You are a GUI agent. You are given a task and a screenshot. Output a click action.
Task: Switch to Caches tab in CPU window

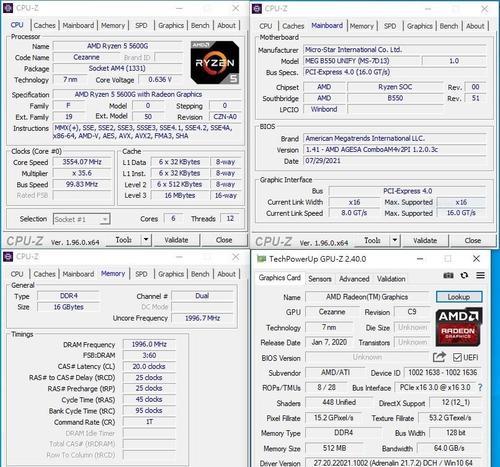coord(44,25)
